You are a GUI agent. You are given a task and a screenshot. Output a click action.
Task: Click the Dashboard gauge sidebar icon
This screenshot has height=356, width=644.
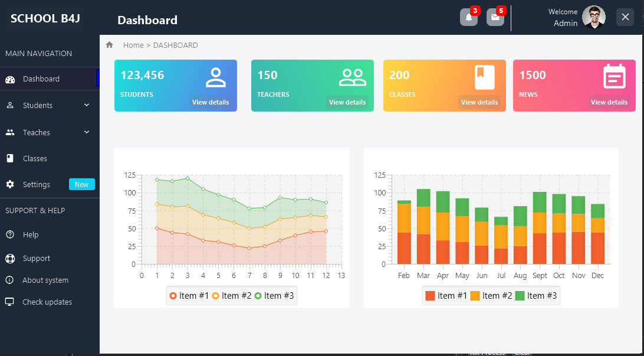pyautogui.click(x=10, y=79)
